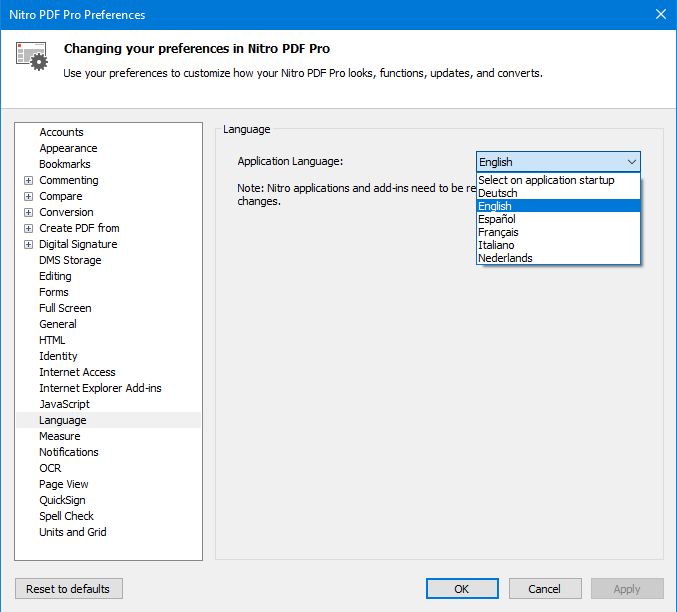The width and height of the screenshot is (677, 612).
Task: Select Units and Grid category
Action: click(x=73, y=532)
